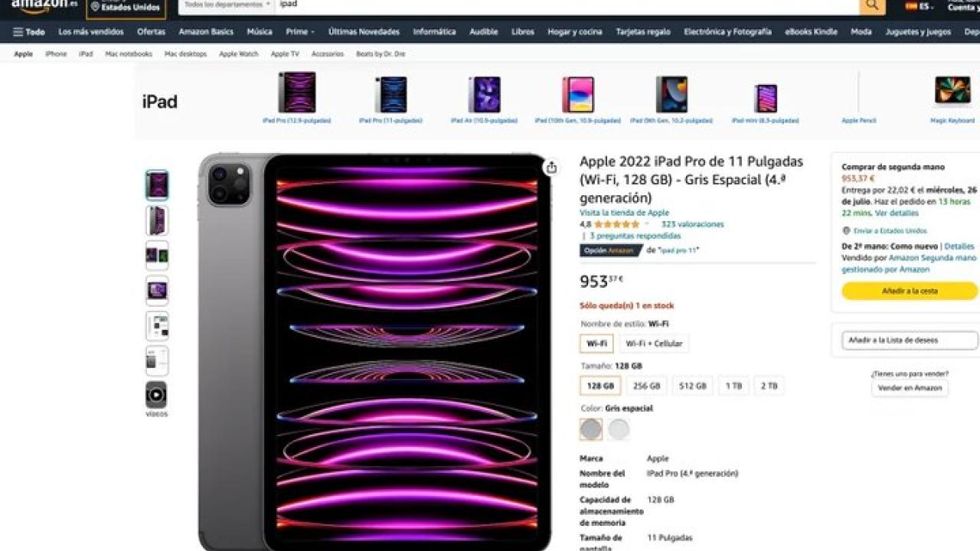Expand the Prime menu arrow

coord(312,32)
